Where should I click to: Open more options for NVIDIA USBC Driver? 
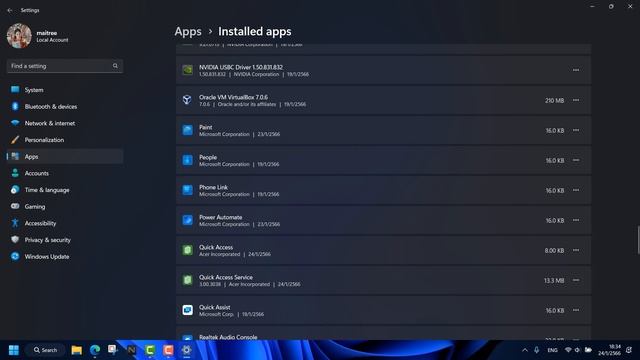pos(576,70)
